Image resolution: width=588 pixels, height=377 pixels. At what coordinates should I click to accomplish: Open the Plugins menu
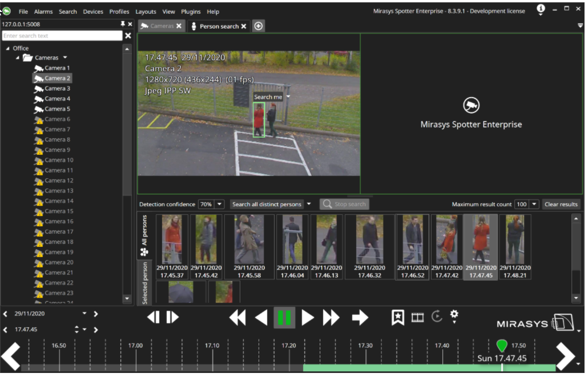(191, 11)
